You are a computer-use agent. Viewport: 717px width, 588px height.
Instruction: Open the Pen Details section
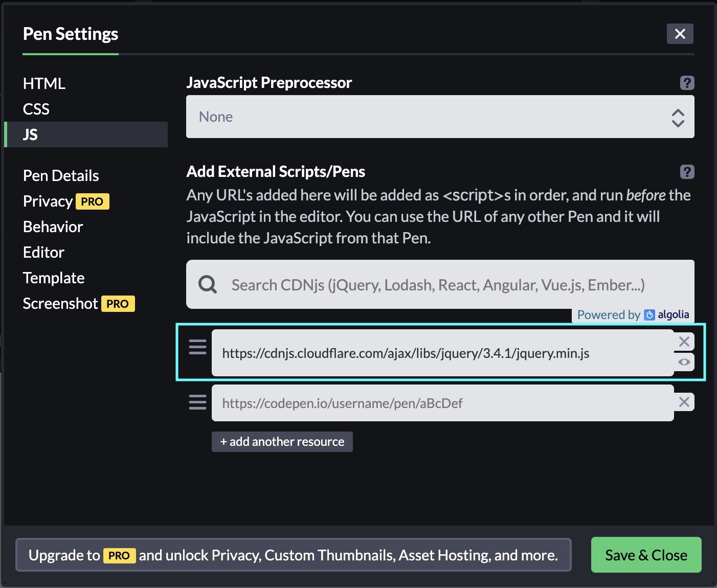61,175
